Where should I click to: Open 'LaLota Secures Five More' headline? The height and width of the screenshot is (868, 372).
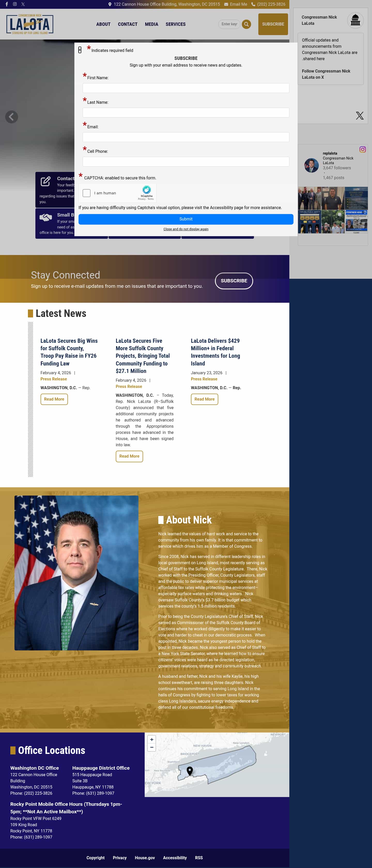pos(143,356)
